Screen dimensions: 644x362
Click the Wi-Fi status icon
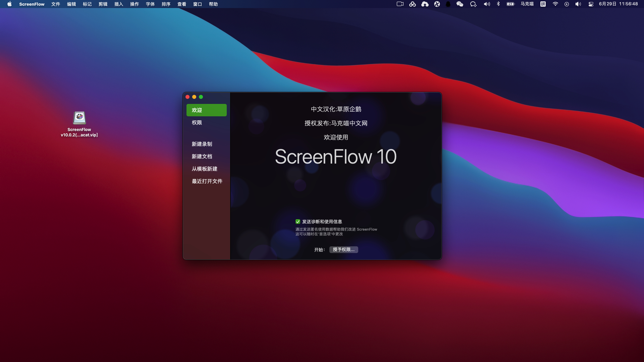555,4
